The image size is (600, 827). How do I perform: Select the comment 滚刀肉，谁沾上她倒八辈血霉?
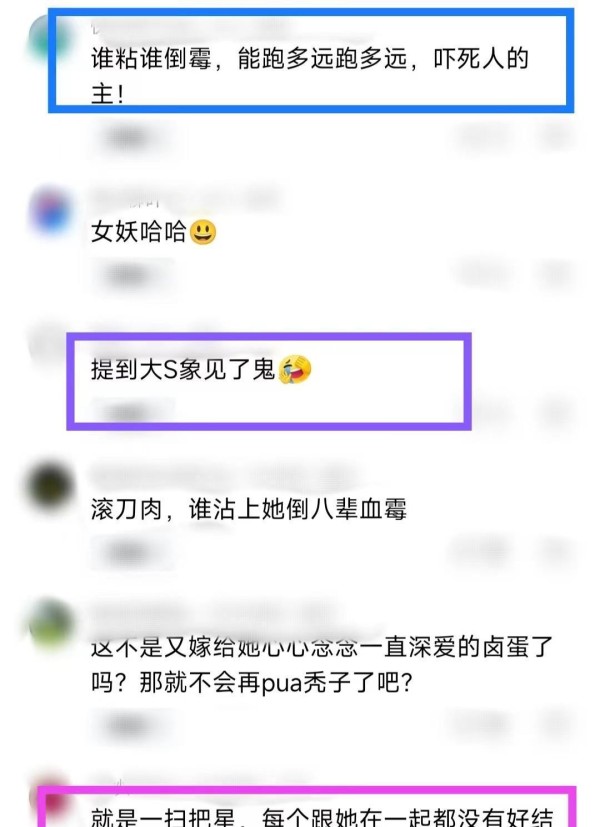pyautogui.click(x=249, y=509)
